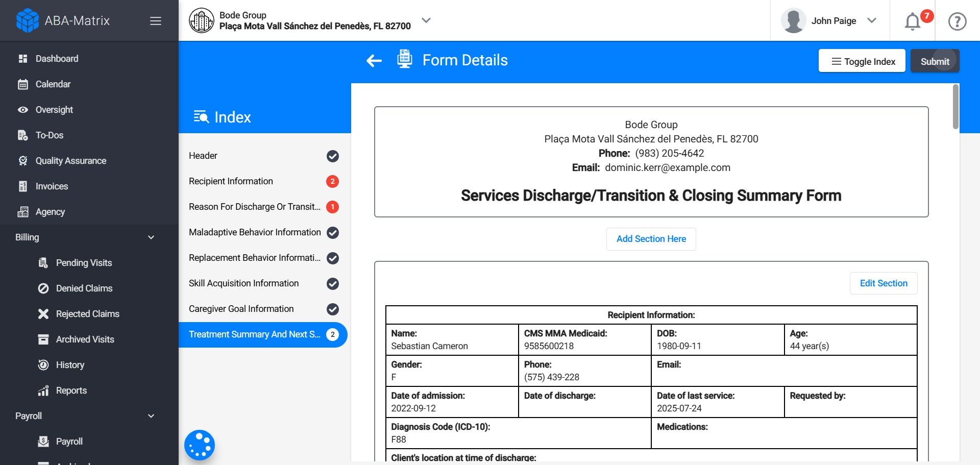Click diagnosis code F88
Viewport: 980px width, 465px height.
tap(399, 439)
